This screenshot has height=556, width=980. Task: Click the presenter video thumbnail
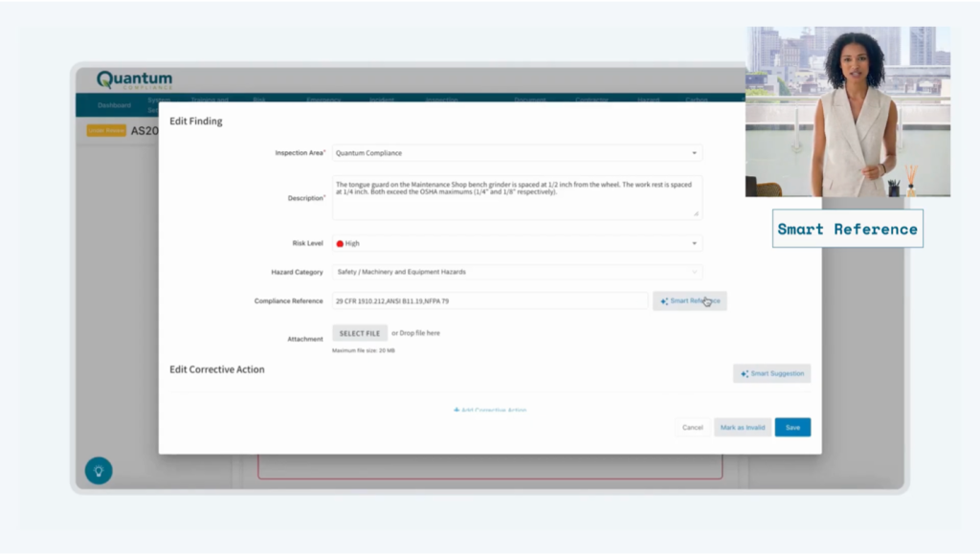click(847, 111)
